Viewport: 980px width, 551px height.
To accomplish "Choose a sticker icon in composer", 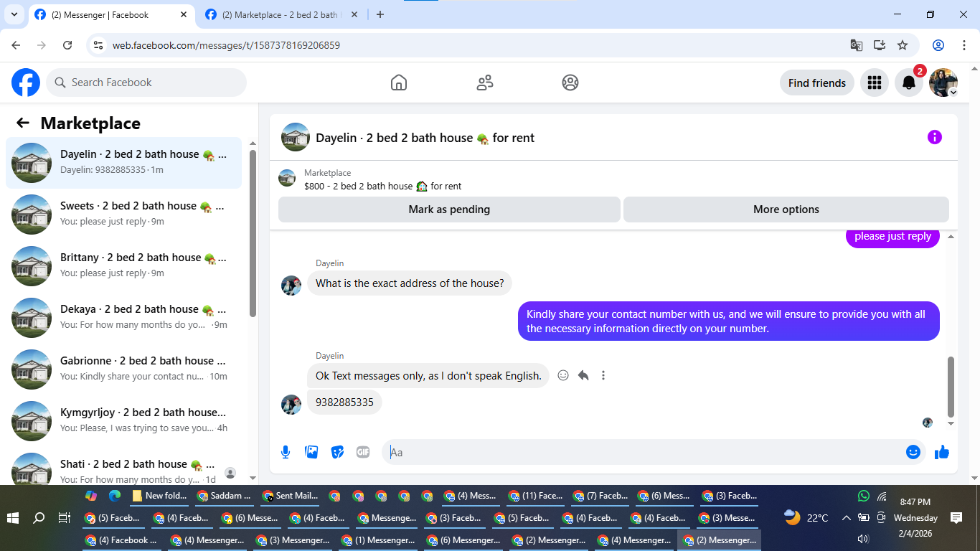I will point(337,452).
